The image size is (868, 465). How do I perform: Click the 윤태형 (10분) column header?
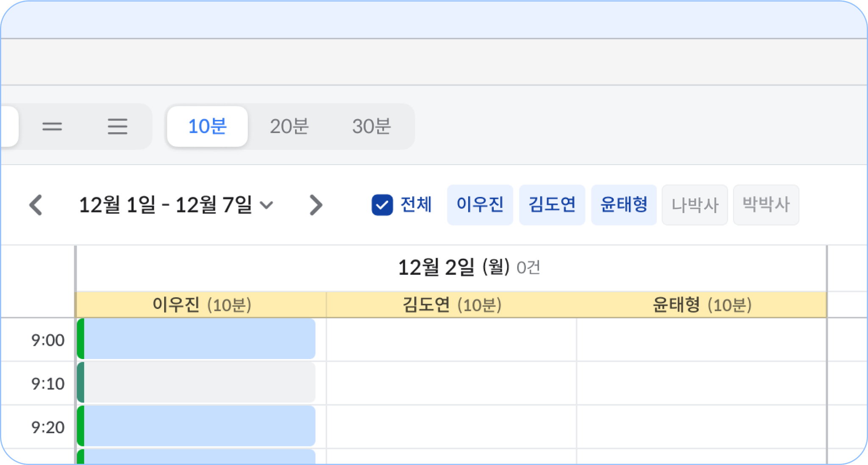701,305
